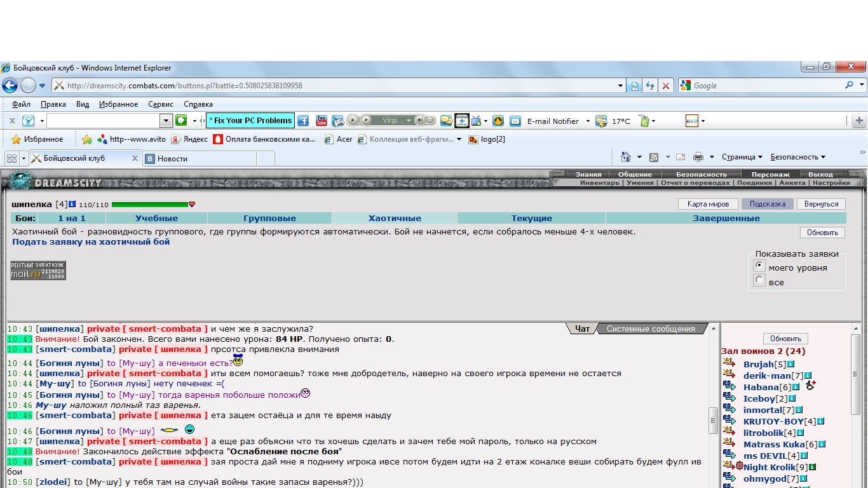This screenshot has height=488, width=868.
Task: Click the Print icon in command bar
Action: point(698,157)
